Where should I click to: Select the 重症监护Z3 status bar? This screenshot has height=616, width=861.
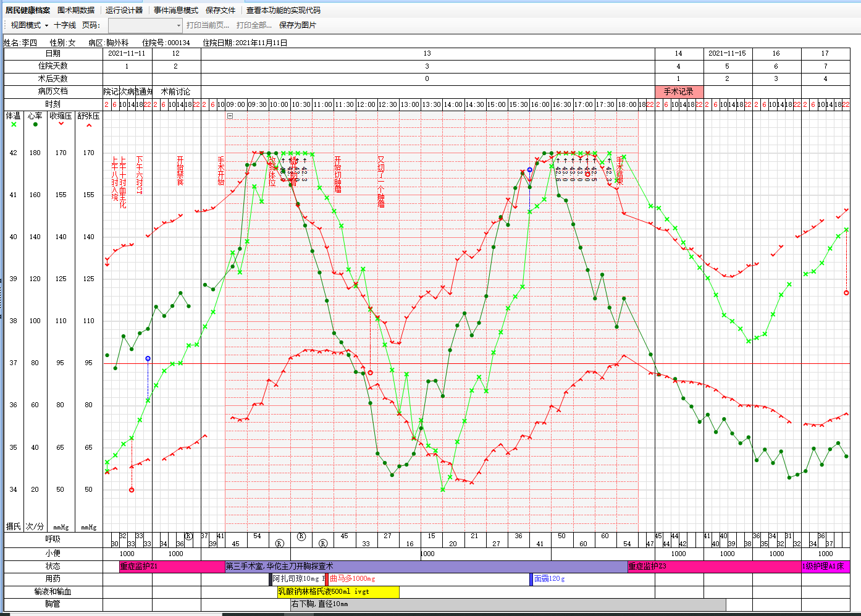coord(715,567)
